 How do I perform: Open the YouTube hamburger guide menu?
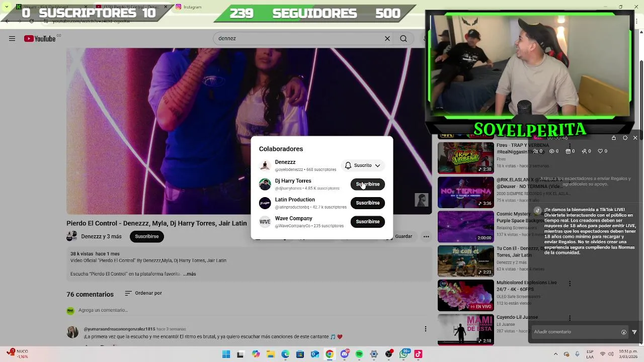click(12, 39)
